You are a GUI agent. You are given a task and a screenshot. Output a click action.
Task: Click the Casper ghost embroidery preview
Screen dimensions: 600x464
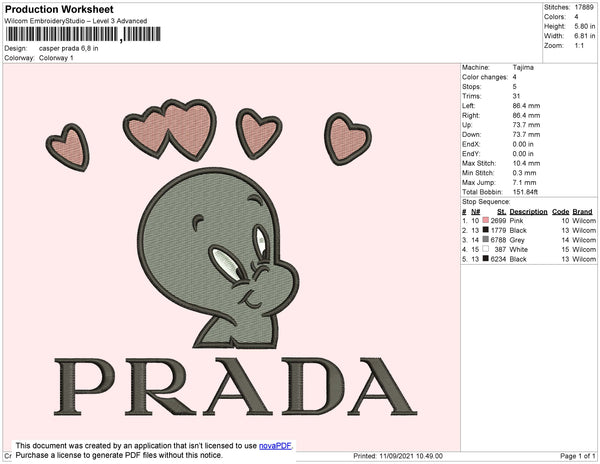218,258
